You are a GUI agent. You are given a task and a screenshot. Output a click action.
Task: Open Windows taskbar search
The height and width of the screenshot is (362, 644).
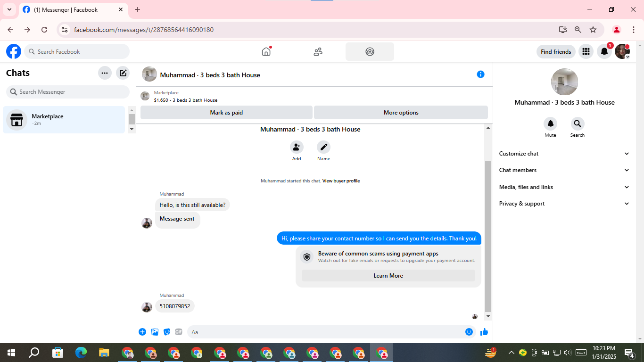(x=34, y=353)
